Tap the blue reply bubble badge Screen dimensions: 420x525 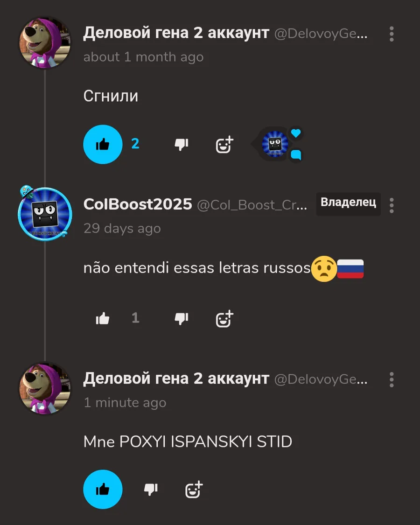click(x=296, y=155)
